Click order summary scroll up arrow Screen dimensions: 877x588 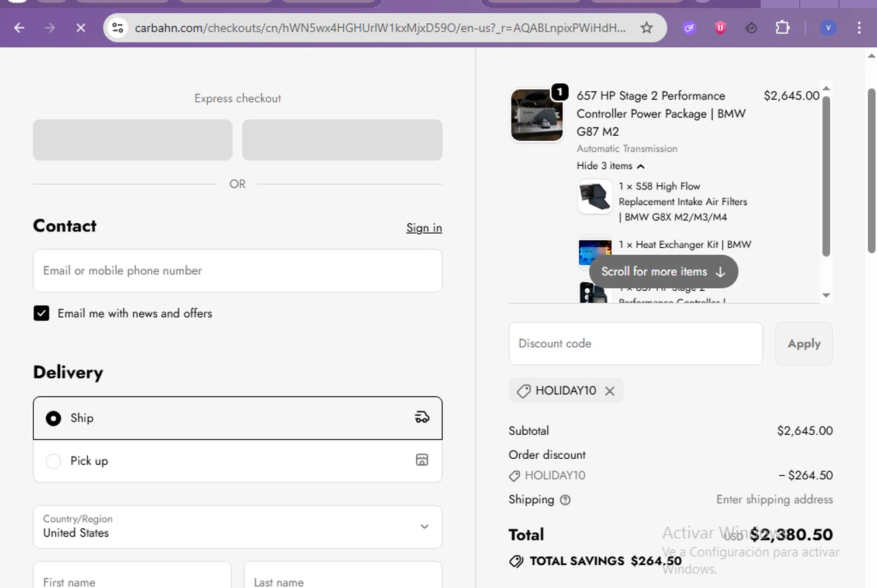(826, 88)
